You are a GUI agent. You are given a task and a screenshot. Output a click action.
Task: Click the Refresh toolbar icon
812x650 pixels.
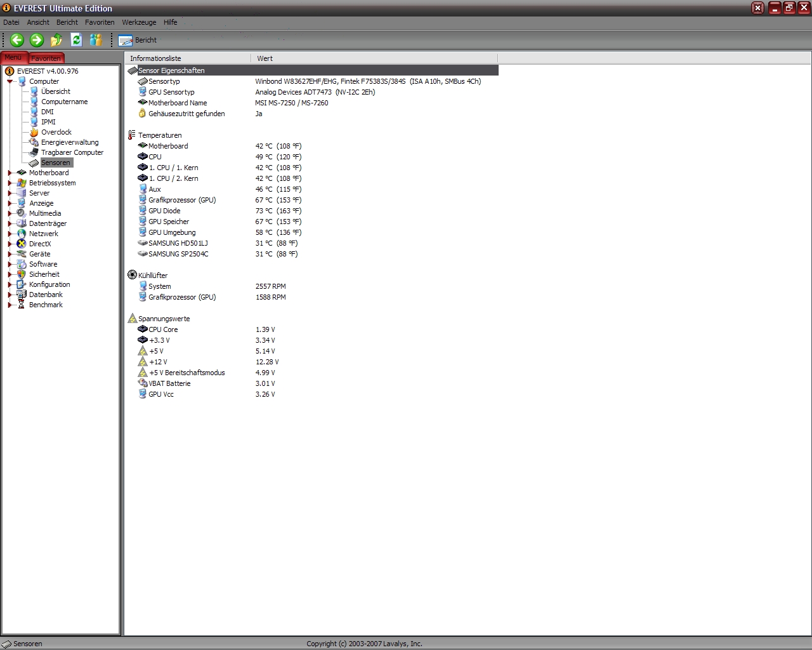tap(76, 40)
